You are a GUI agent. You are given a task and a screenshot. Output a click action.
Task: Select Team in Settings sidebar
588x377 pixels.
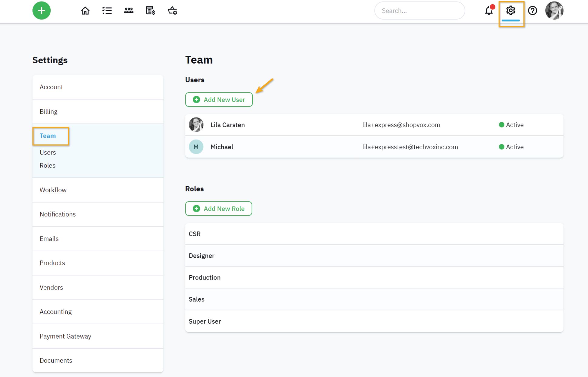tap(48, 136)
